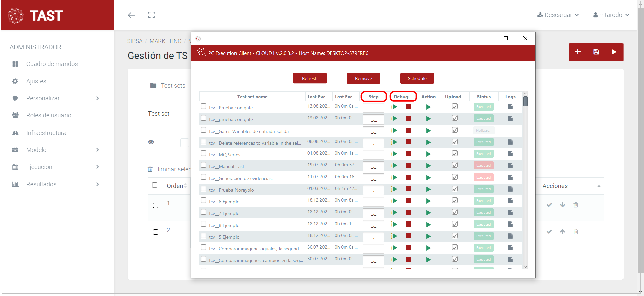Screen dimensions: 644x296
Task: Open the mtarodo user menu
Action: click(611, 15)
